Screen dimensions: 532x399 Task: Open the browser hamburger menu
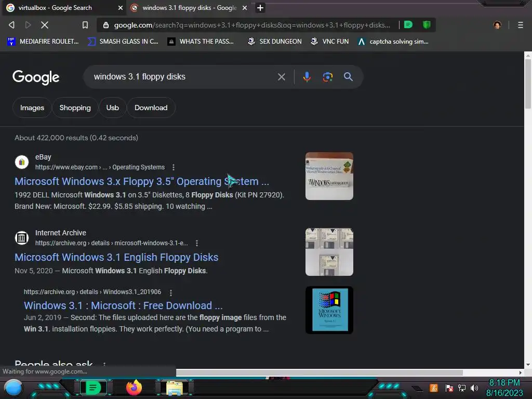coord(520,25)
